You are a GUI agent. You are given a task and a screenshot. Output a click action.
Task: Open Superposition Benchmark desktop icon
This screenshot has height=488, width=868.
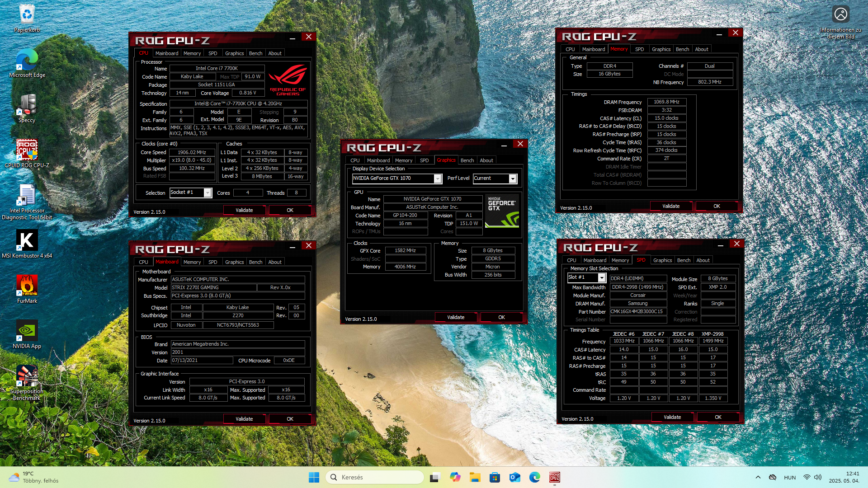pos(27,382)
